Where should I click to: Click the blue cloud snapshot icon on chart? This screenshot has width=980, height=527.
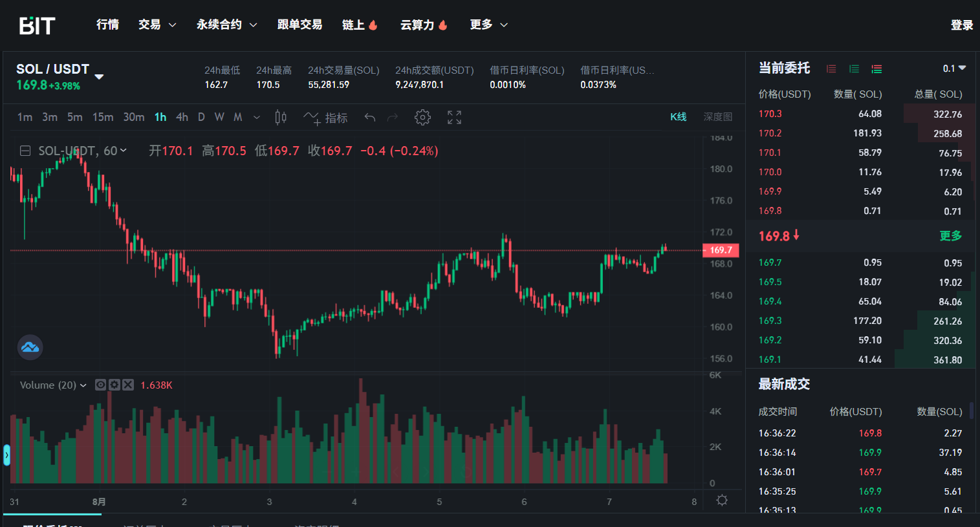(30, 347)
